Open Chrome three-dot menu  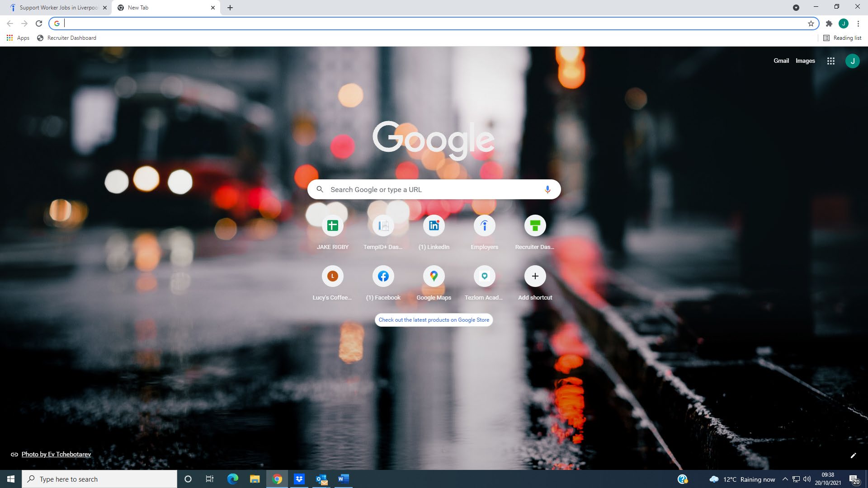point(858,23)
